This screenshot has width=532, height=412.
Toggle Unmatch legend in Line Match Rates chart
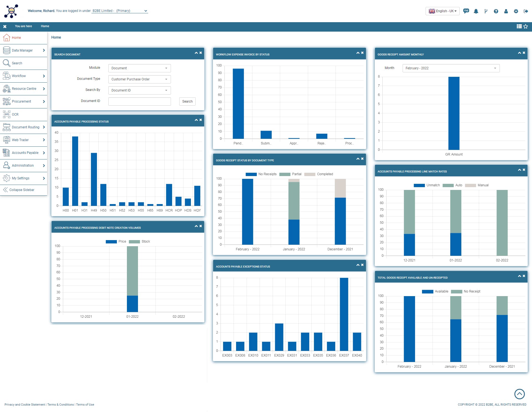coord(427,185)
